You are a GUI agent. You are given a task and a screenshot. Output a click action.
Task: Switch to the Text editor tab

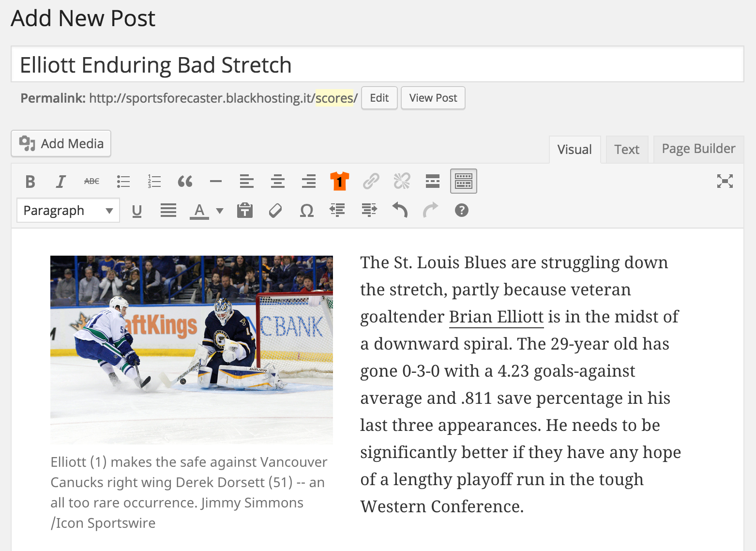627,150
